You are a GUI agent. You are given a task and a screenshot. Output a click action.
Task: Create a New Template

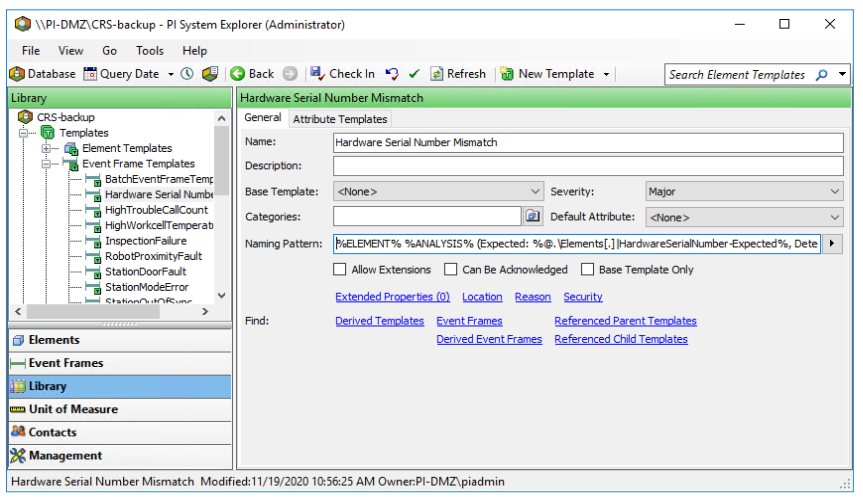point(548,74)
